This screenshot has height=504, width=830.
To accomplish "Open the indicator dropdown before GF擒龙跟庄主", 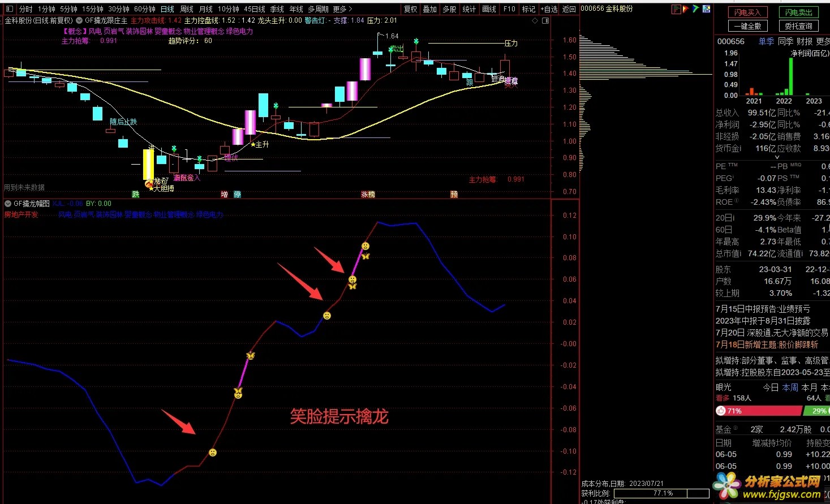I will tap(79, 20).
